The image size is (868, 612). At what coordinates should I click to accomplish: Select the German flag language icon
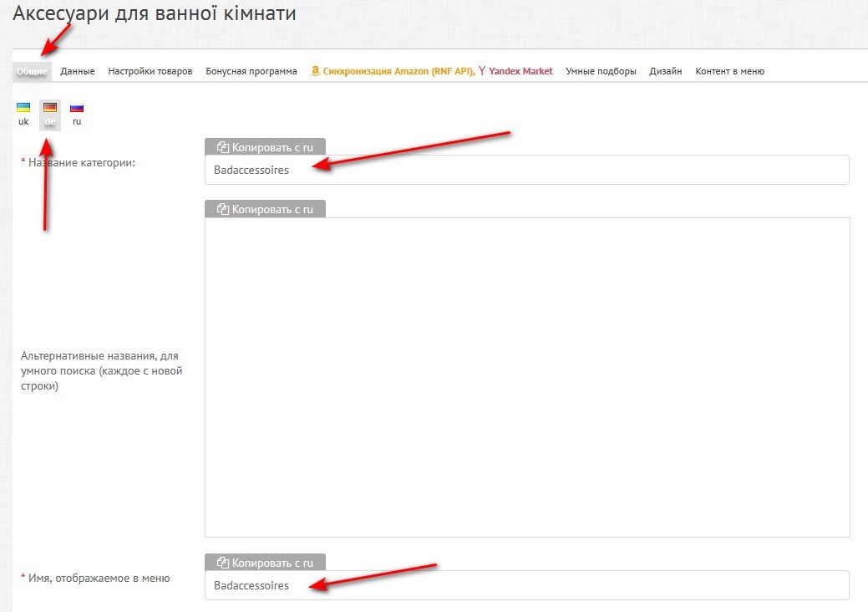pyautogui.click(x=50, y=108)
